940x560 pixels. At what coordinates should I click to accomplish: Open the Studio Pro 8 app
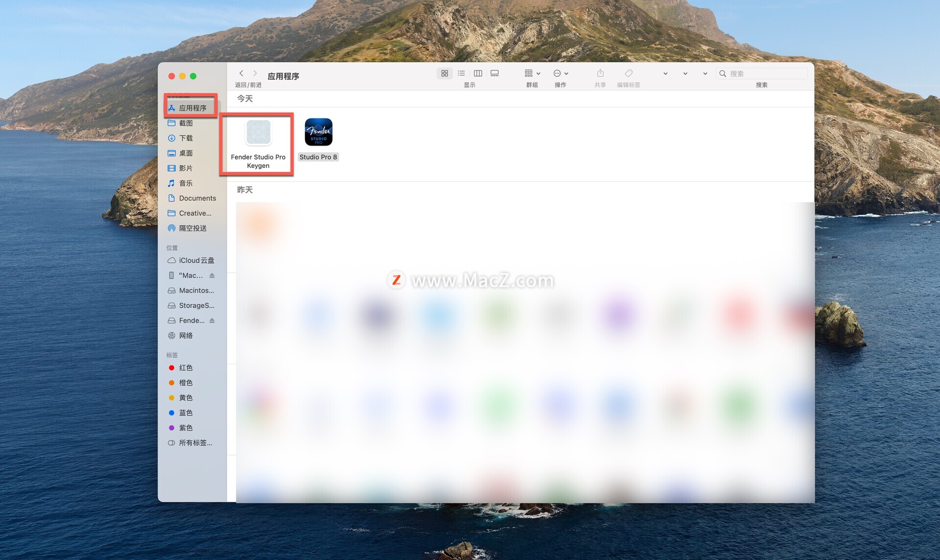(x=318, y=133)
